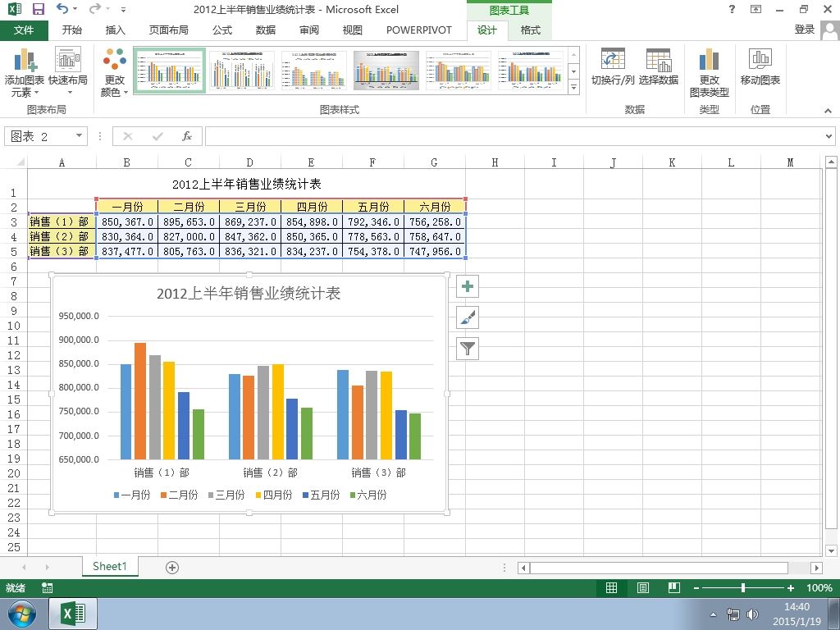This screenshot has width=840, height=630.
Task: Select the second chart style thumbnail
Action: click(x=242, y=71)
